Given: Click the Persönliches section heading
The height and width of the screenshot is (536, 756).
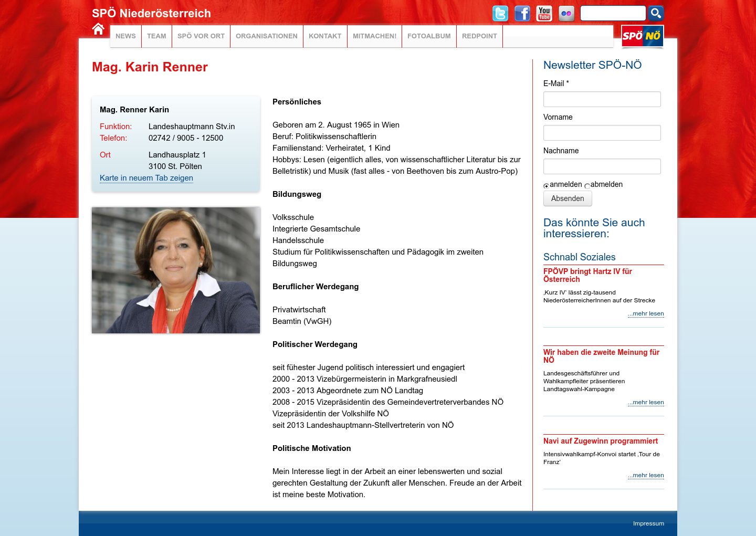Looking at the screenshot, I should 297,102.
